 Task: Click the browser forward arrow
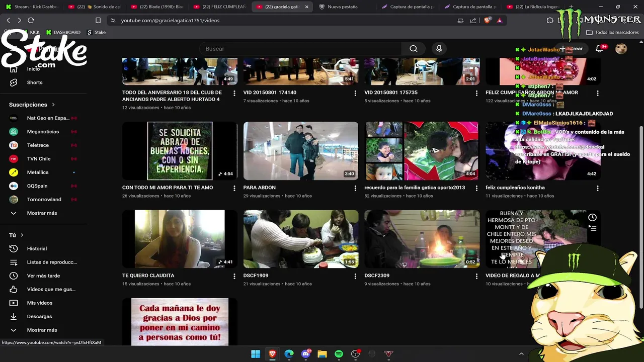coord(19,20)
